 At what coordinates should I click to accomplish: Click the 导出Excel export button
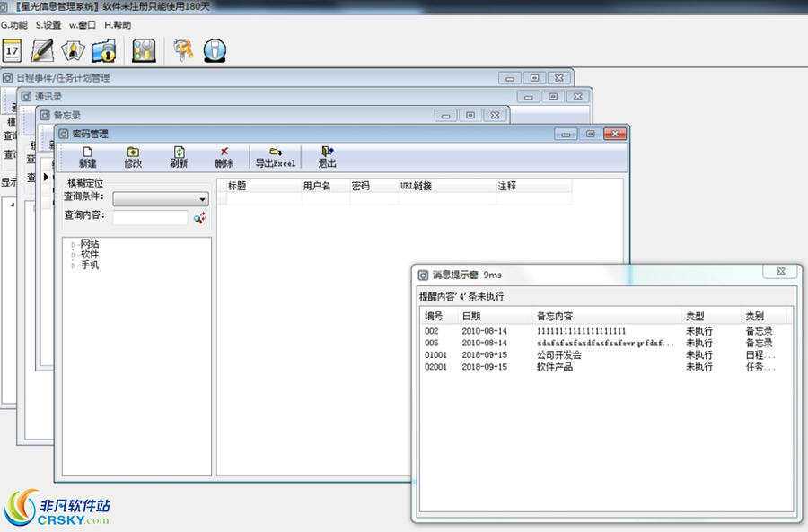(275, 154)
